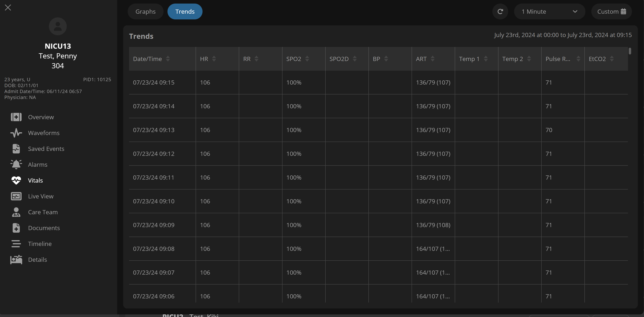Viewport: 644px width, 317px height.
Task: Open the Waveforms pulse icon
Action: [x=16, y=133]
